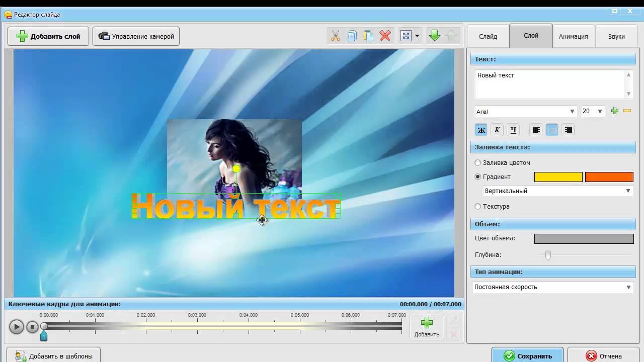
Task: Click the 0:05.000 mark on timeline
Action: pyautogui.click(x=299, y=315)
